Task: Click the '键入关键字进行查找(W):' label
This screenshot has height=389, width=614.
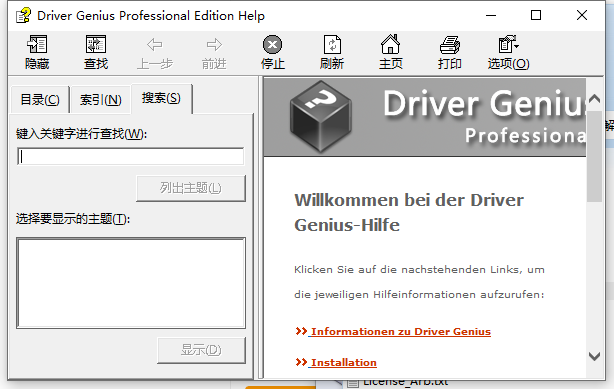Action: pos(81,134)
